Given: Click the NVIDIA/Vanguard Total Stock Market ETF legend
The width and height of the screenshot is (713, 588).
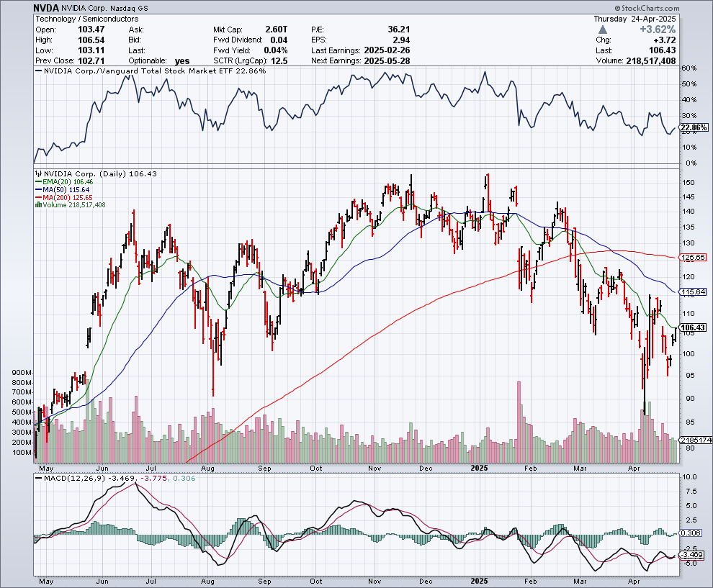Looking at the screenshot, I should [151, 71].
